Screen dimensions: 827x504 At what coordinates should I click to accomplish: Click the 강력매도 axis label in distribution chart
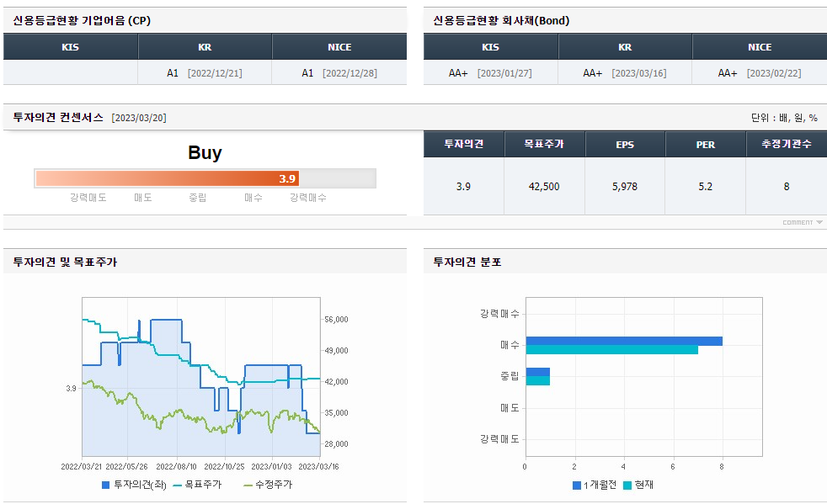(499, 438)
